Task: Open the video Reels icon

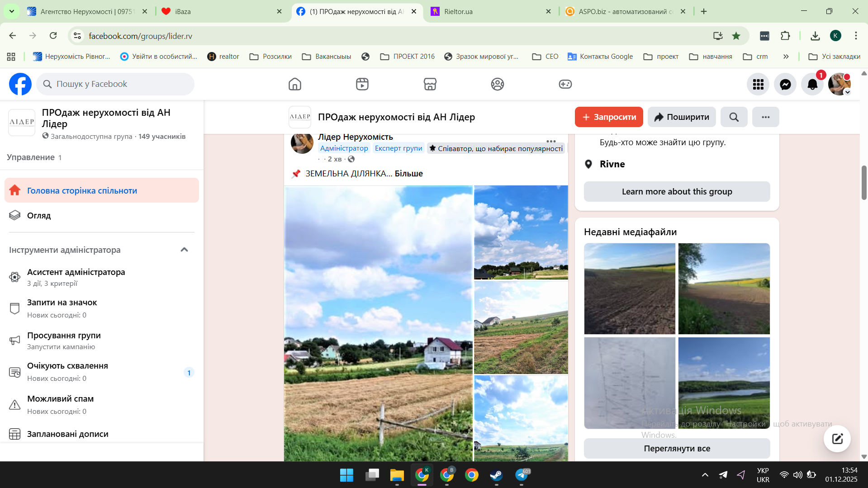Action: tap(362, 84)
